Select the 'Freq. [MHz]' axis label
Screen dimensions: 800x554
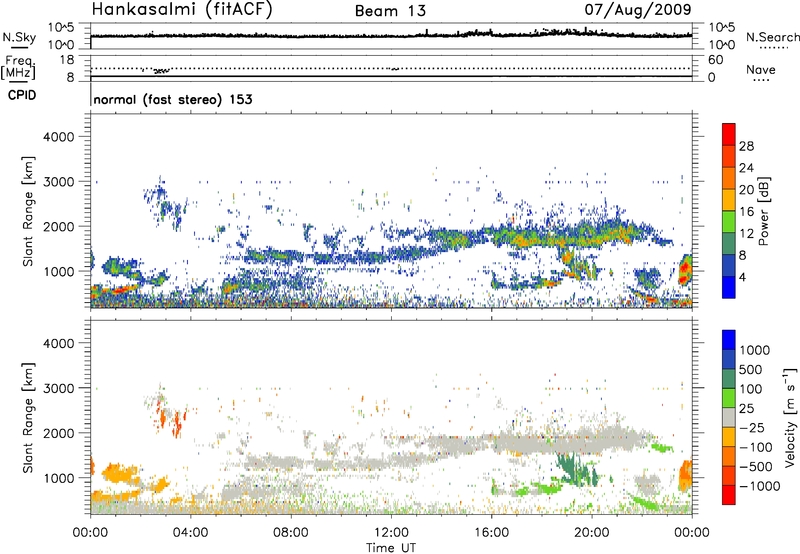(x=19, y=67)
